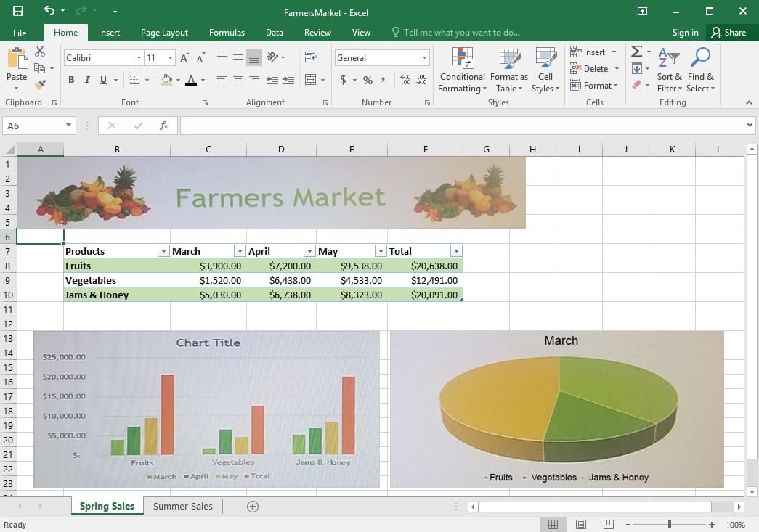Open the General number format dropdown

pyautogui.click(x=425, y=58)
